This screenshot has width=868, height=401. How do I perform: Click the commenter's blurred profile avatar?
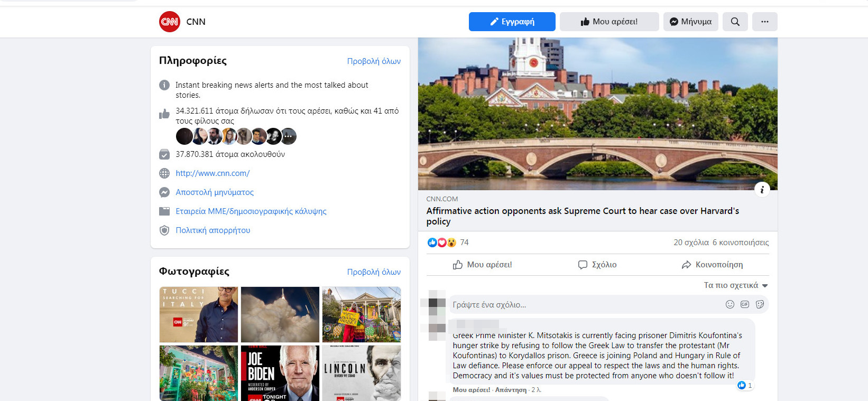[437, 328]
